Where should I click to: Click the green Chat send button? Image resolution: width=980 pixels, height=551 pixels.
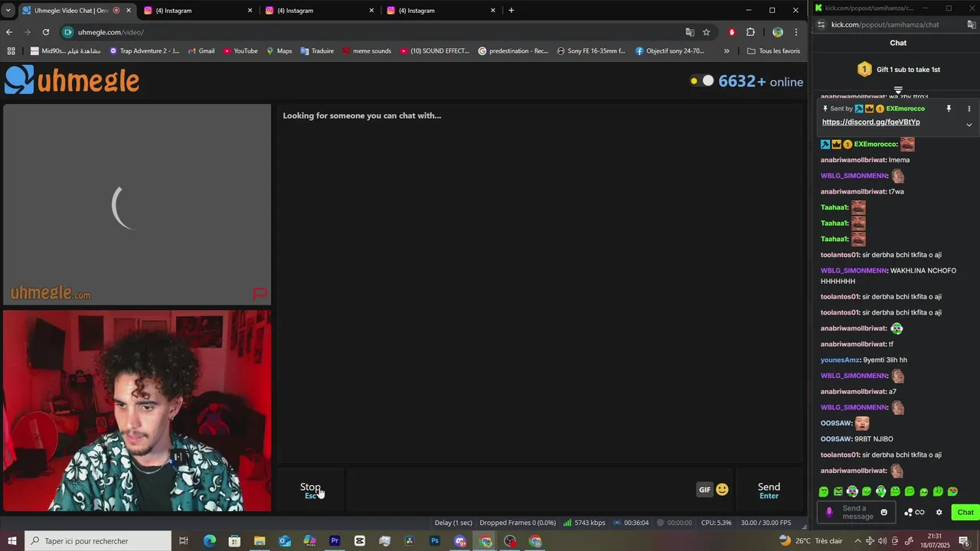click(x=965, y=513)
